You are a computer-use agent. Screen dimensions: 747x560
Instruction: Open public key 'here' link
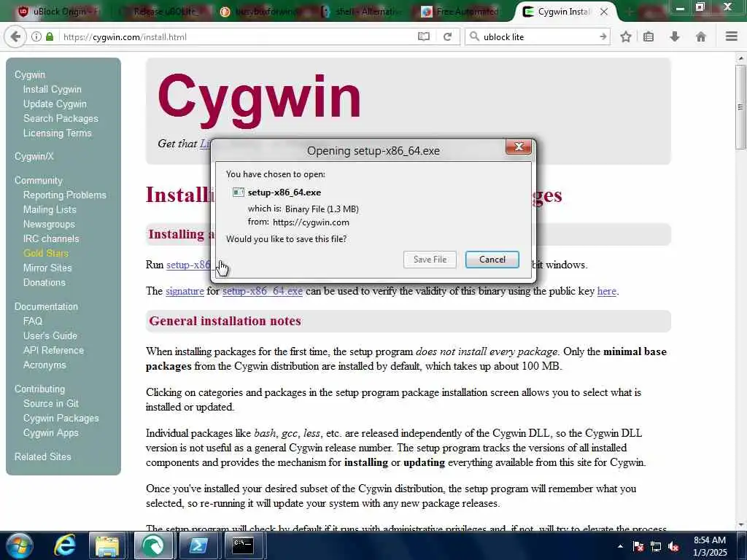tap(606, 291)
